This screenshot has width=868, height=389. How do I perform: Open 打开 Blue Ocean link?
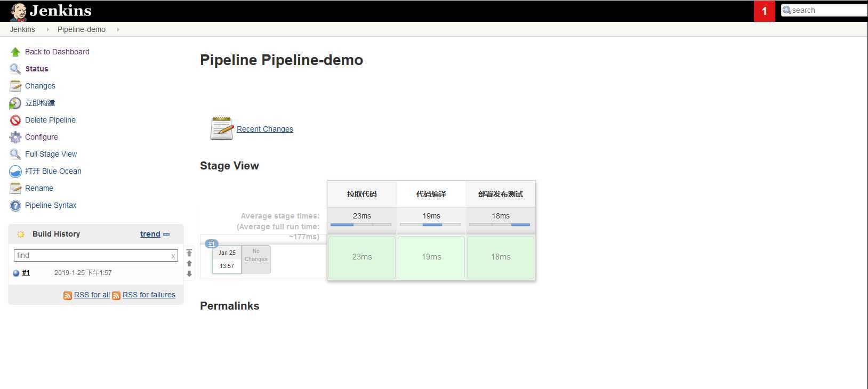pyautogui.click(x=53, y=171)
